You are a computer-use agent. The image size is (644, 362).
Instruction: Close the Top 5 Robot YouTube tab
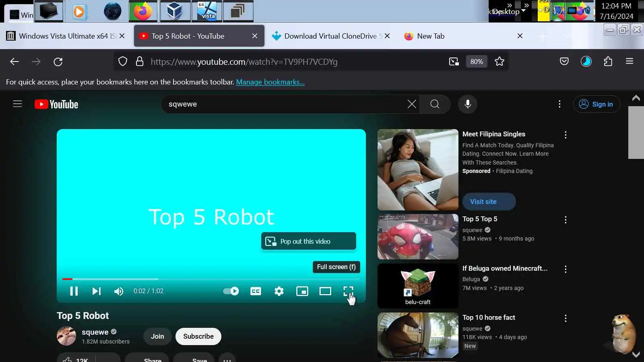pyautogui.click(x=255, y=36)
